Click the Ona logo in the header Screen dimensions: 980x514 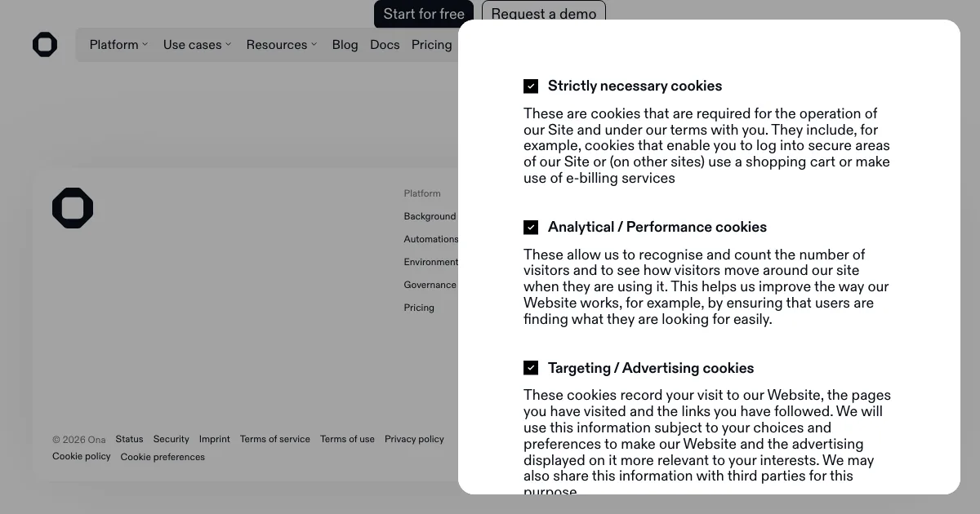tap(45, 45)
